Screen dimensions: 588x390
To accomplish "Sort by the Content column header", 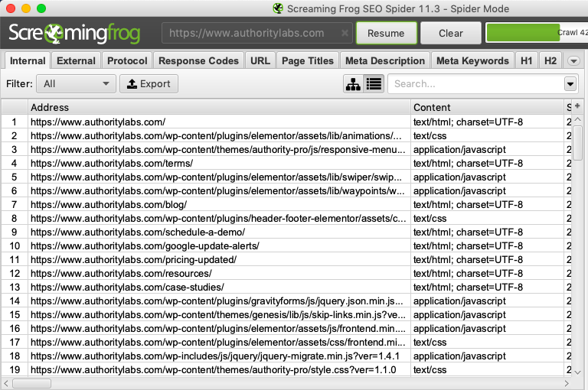I will (487, 107).
